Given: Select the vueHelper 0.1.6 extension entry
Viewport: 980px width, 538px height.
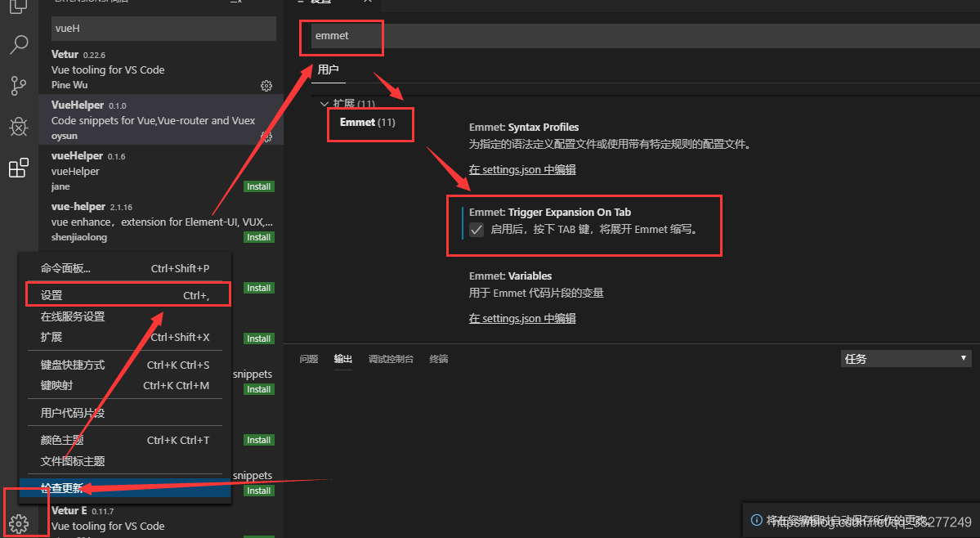Looking at the screenshot, I should 161,171.
